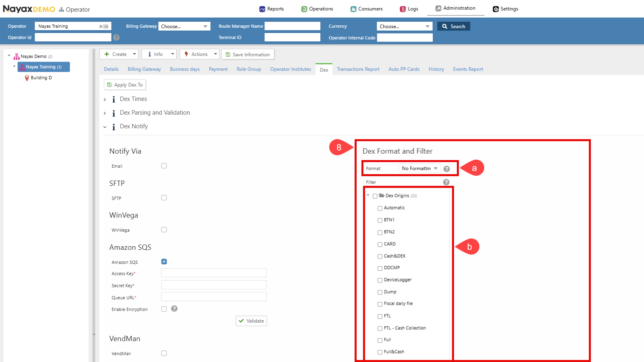
Task: Switch to the Payment tab
Action: click(x=218, y=69)
